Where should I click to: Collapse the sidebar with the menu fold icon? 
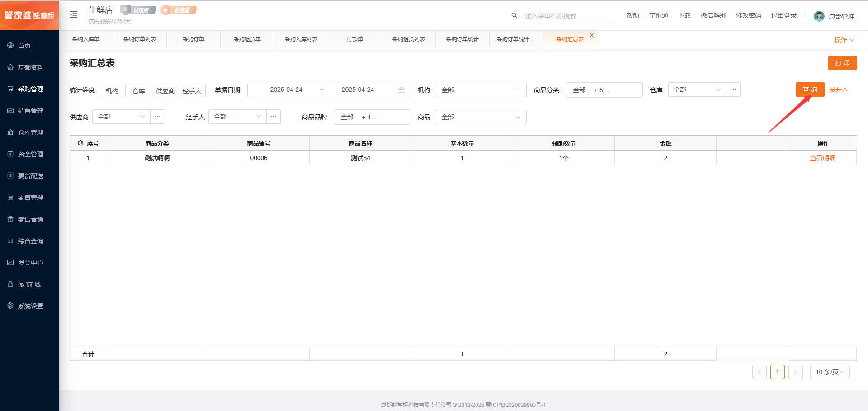tap(74, 15)
